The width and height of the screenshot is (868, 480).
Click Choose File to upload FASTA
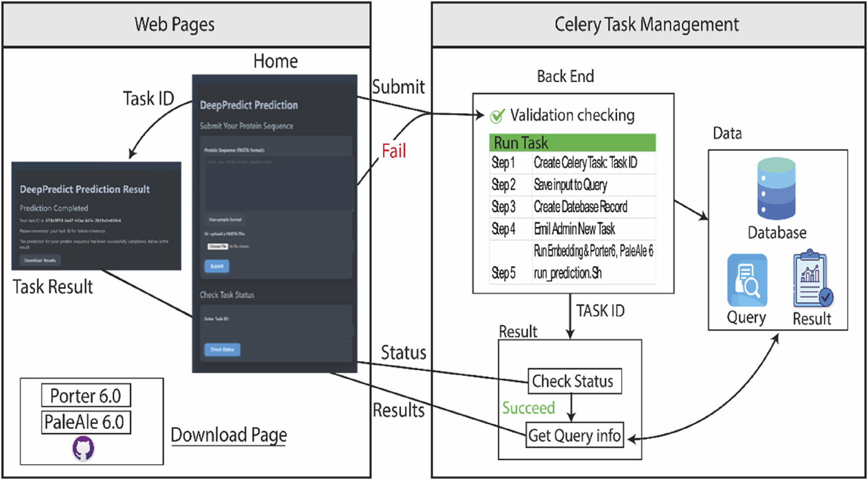218,247
